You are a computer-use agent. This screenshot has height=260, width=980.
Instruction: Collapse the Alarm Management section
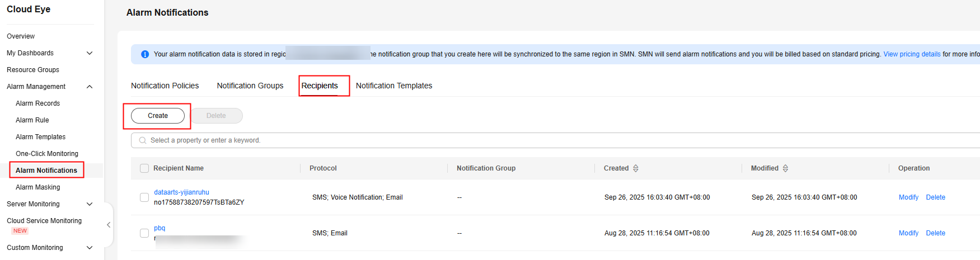coord(90,87)
